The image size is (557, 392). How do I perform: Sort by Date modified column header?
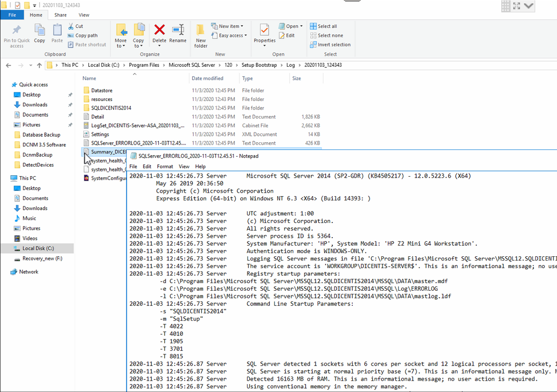click(207, 78)
